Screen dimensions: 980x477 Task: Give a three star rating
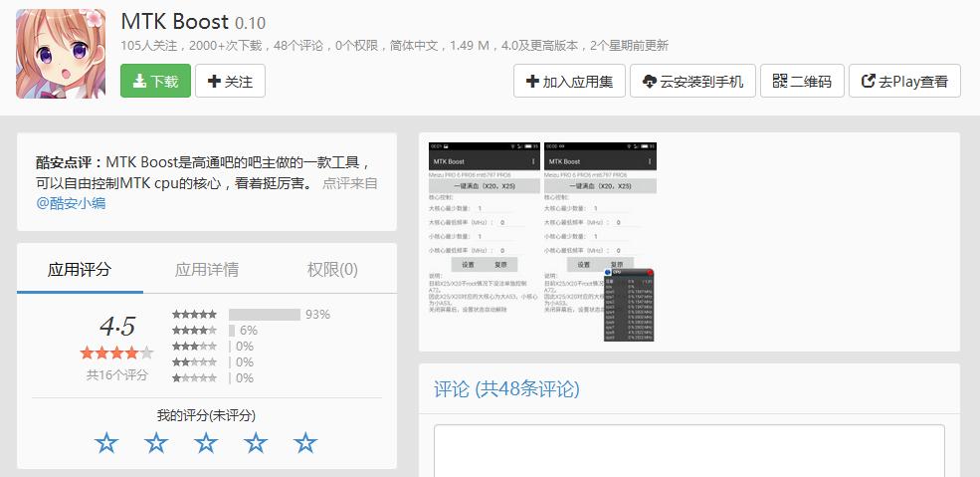click(206, 443)
